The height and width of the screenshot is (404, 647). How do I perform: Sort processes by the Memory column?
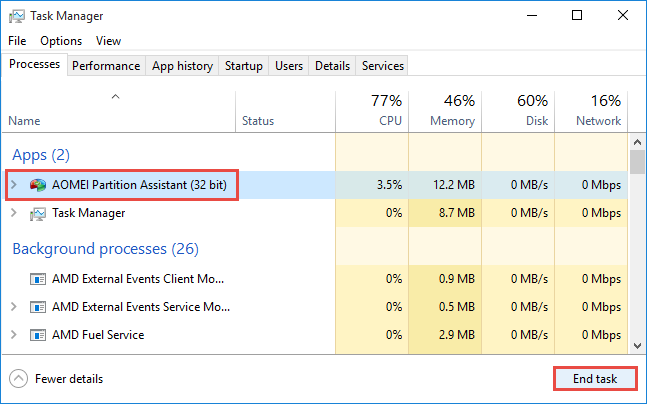(445, 111)
